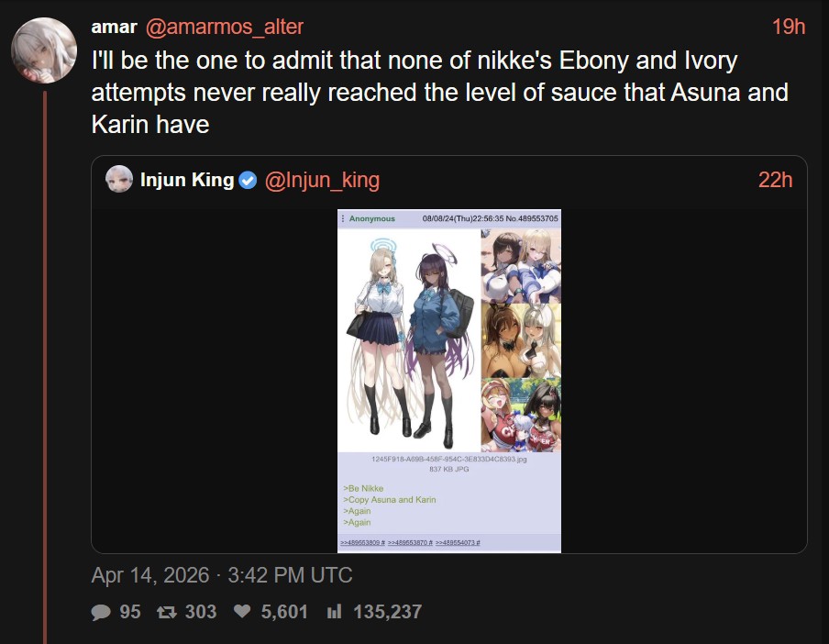Screen dimensions: 829x644
Task: Click the reply speech bubble icon
Action: pyautogui.click(x=101, y=612)
